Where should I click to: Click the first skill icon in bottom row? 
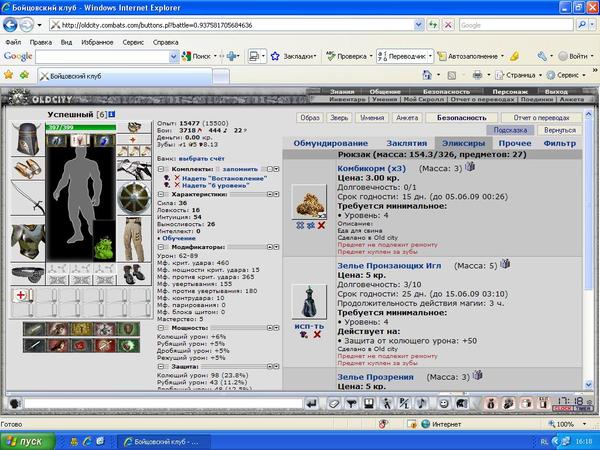34,346
